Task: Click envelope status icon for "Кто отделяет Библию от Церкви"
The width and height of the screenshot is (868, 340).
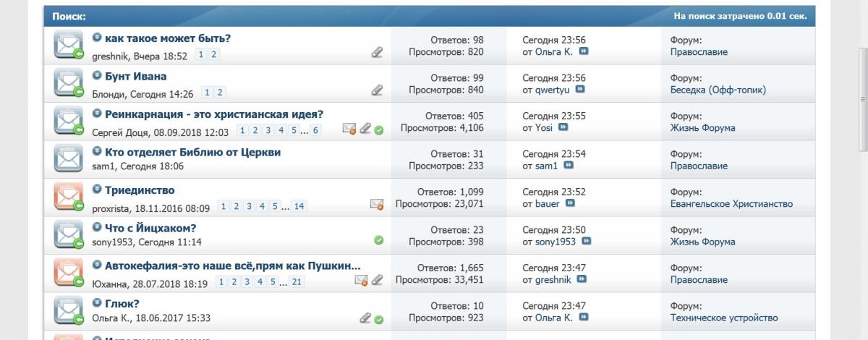Action: click(68, 158)
